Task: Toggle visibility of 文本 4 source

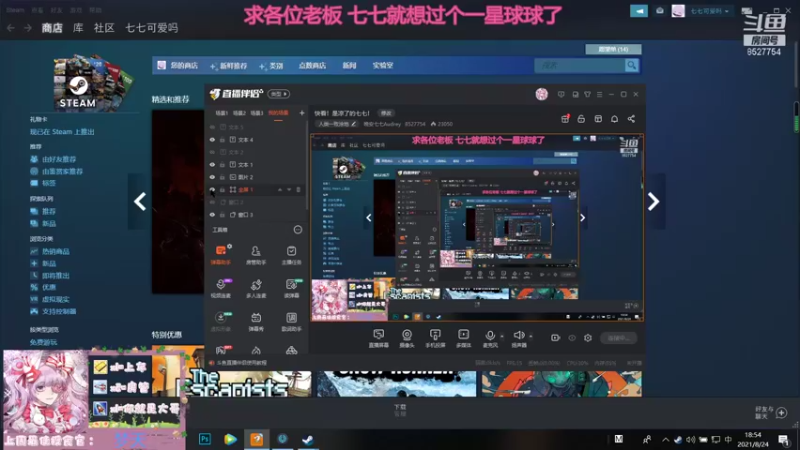Action: pos(212,140)
